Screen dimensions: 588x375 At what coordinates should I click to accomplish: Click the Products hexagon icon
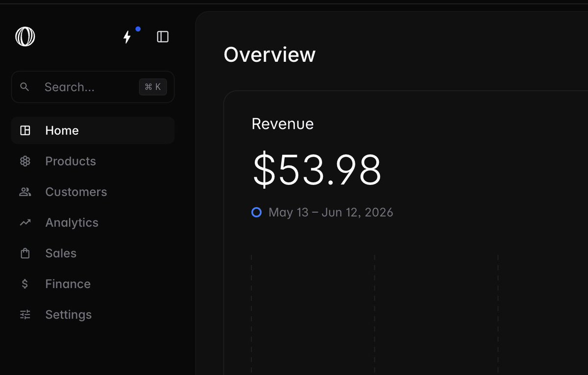pos(25,161)
